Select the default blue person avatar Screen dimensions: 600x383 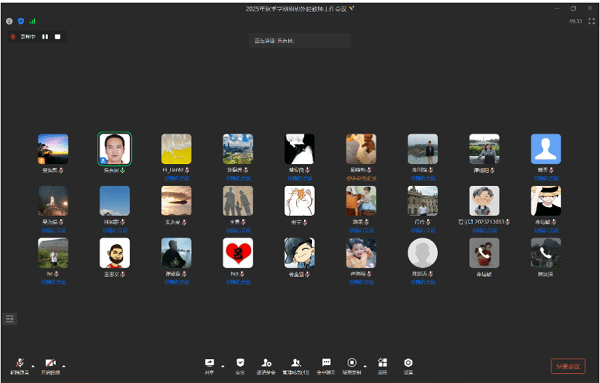546,149
